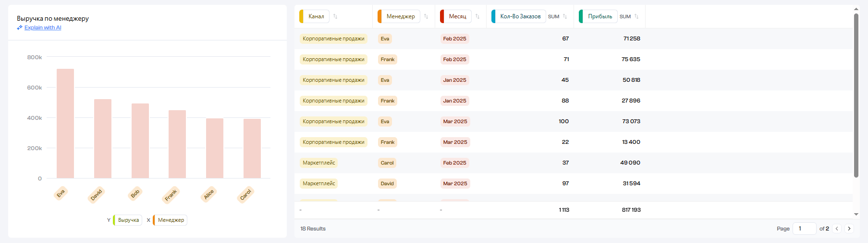Click the Alice axis label under the chart

point(209,194)
